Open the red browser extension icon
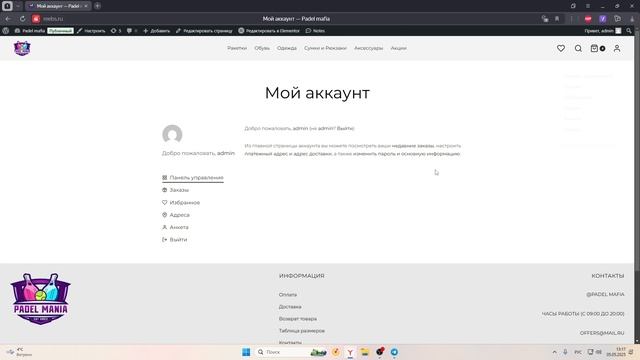 pos(588,19)
